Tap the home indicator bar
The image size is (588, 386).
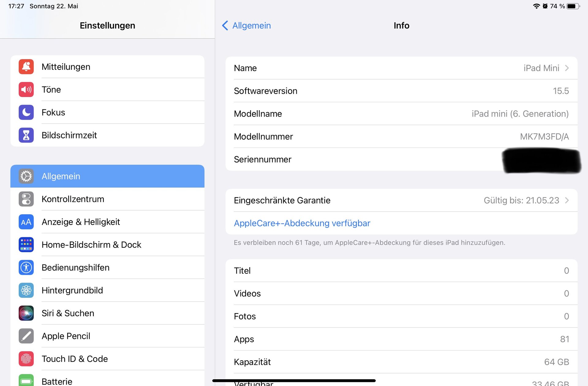click(294, 380)
